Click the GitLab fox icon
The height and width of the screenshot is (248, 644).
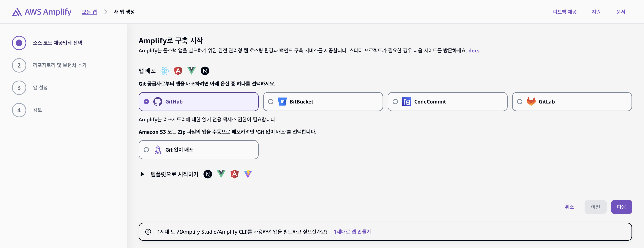pos(531,101)
